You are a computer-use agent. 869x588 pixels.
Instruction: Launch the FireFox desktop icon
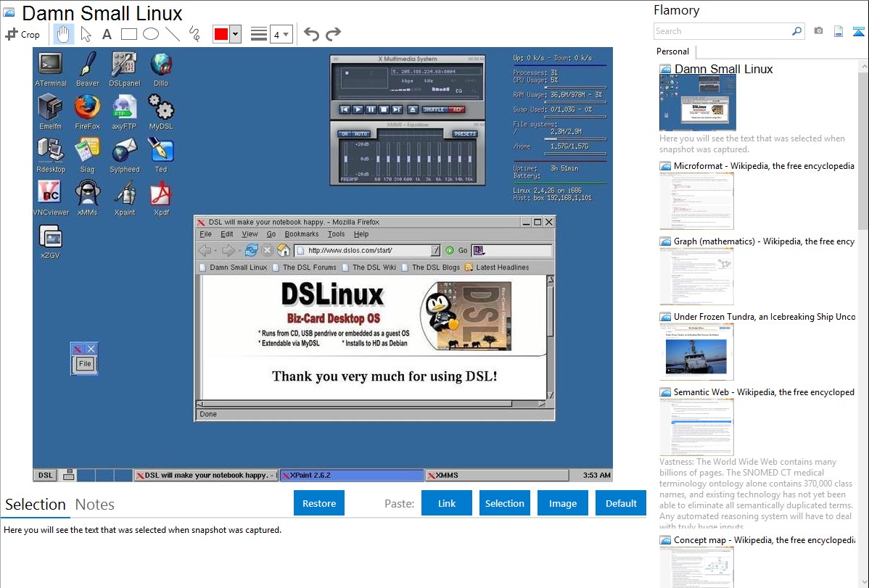click(x=88, y=112)
